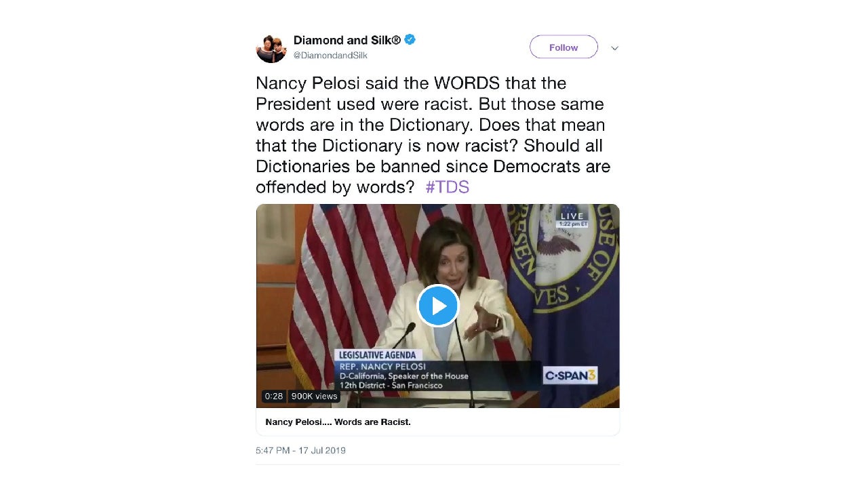Click the Diamond and Silk profile avatar
The width and height of the screenshot is (868, 488).
[271, 48]
